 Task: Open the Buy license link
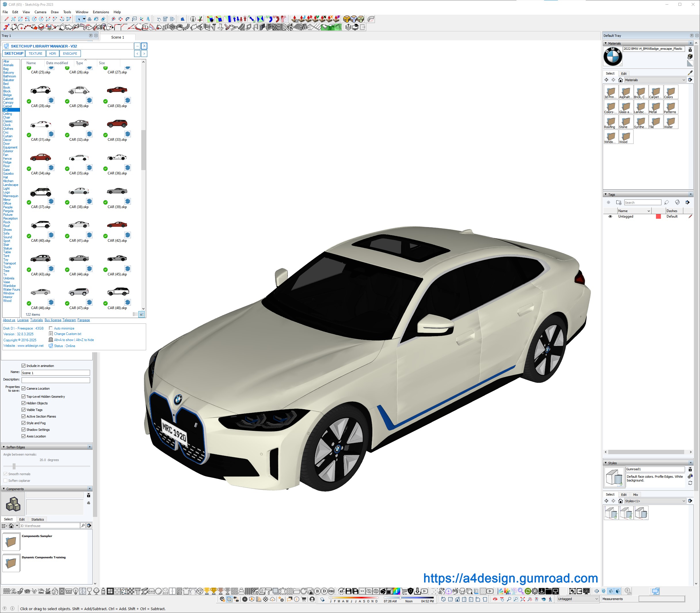point(53,320)
